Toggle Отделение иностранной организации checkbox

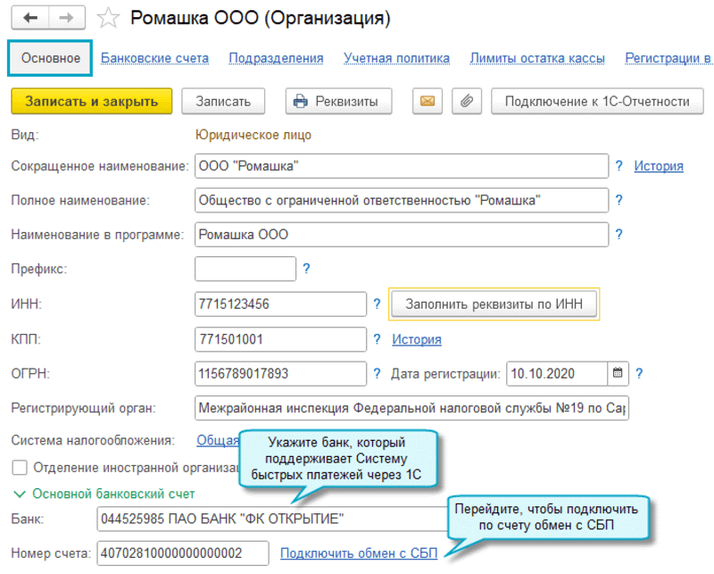pos(20,467)
